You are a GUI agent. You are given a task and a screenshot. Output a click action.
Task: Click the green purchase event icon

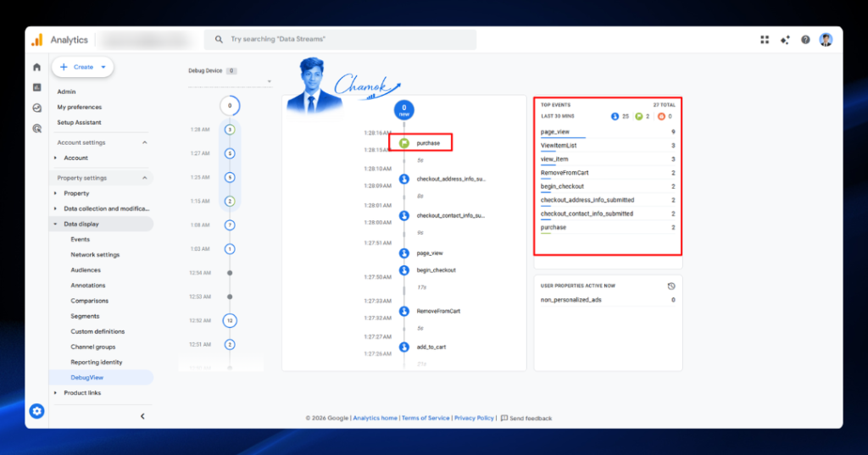click(x=404, y=143)
